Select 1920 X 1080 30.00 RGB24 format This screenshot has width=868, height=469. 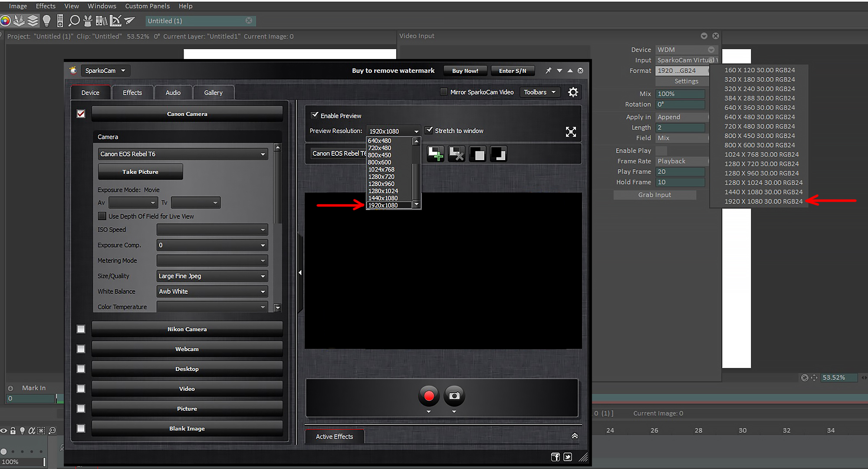[763, 201]
